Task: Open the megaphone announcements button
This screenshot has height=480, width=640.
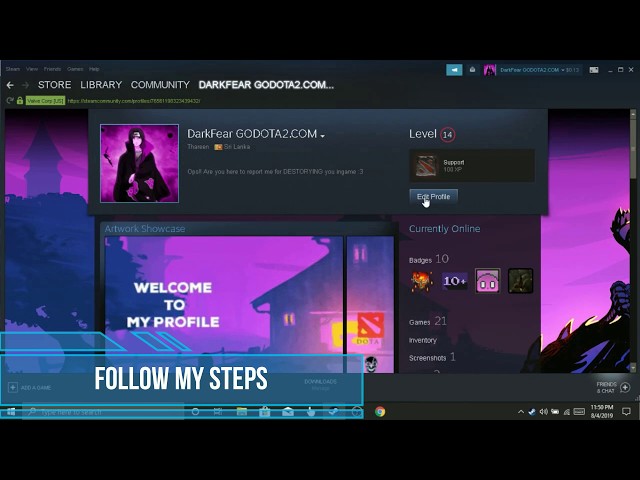Action: click(454, 70)
